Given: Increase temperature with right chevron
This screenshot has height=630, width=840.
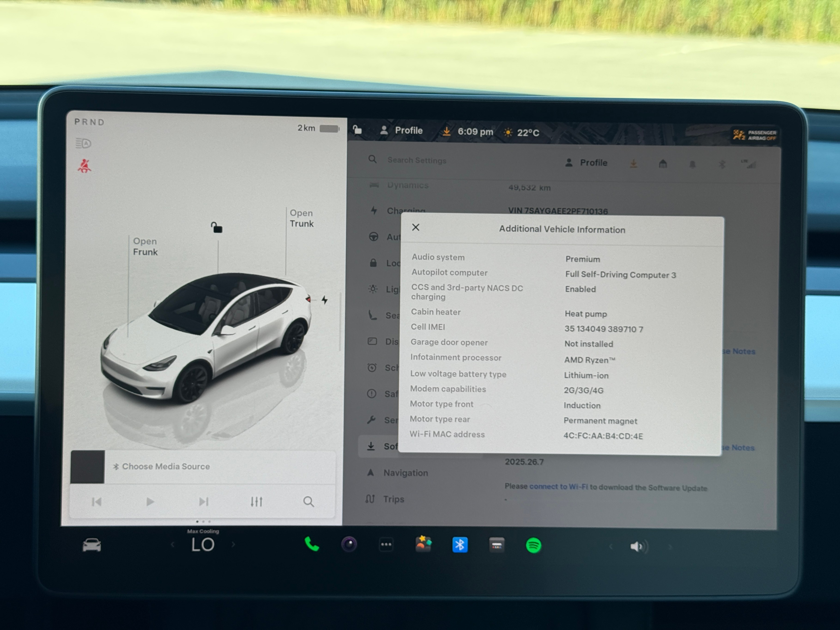Looking at the screenshot, I should 233,545.
